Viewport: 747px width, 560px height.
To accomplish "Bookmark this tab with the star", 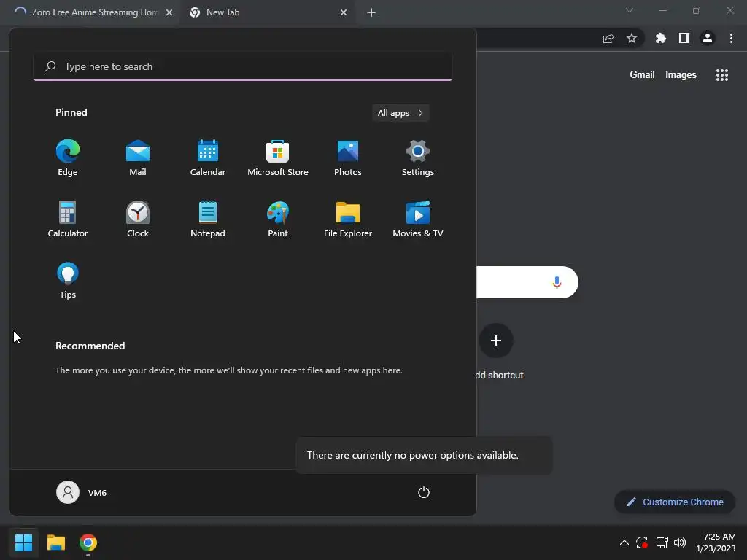I will click(x=632, y=38).
